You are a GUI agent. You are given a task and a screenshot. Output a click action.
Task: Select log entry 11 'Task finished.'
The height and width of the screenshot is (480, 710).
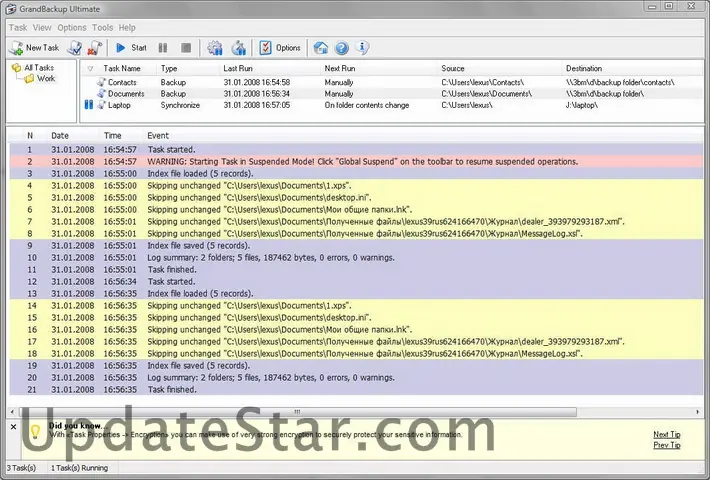pyautogui.click(x=356, y=269)
